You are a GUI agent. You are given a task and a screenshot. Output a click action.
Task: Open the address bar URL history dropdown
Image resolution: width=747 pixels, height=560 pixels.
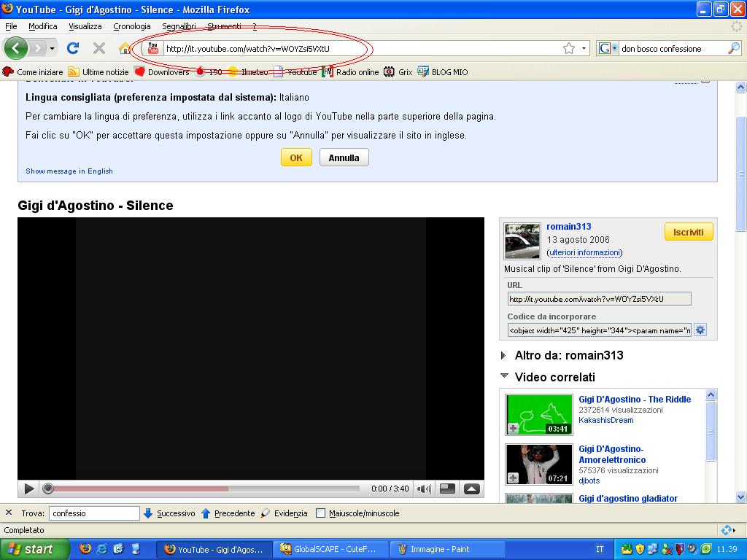coord(584,48)
